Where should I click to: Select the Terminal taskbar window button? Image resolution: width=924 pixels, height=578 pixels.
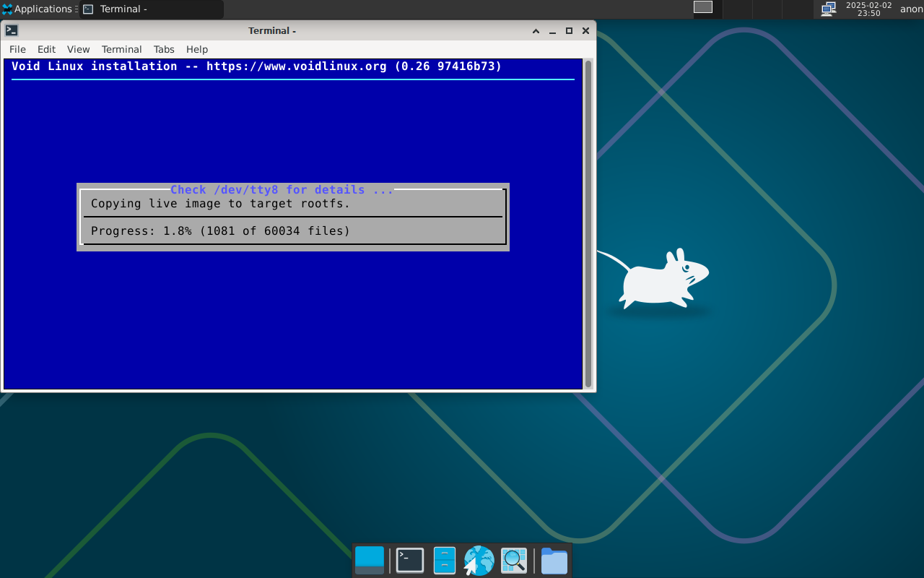tap(152, 9)
